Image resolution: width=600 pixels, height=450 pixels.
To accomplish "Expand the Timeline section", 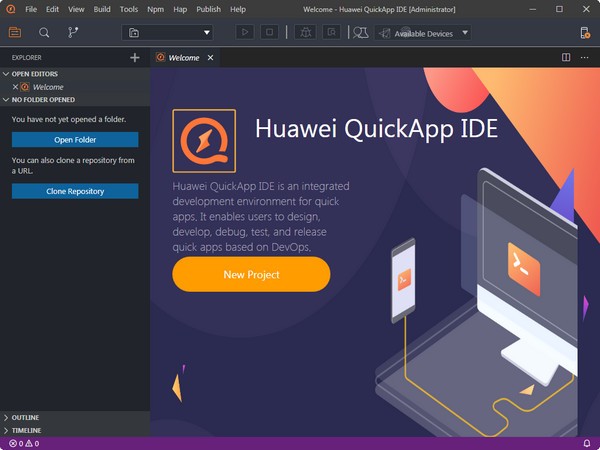I will 75,430.
